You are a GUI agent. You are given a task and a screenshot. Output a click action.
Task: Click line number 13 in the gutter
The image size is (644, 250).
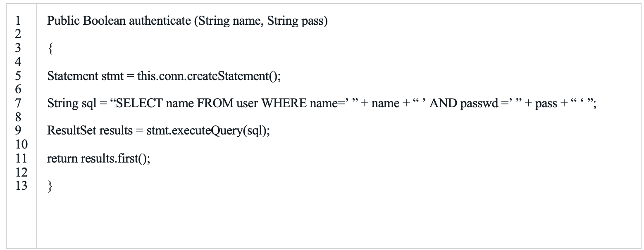pos(21,186)
